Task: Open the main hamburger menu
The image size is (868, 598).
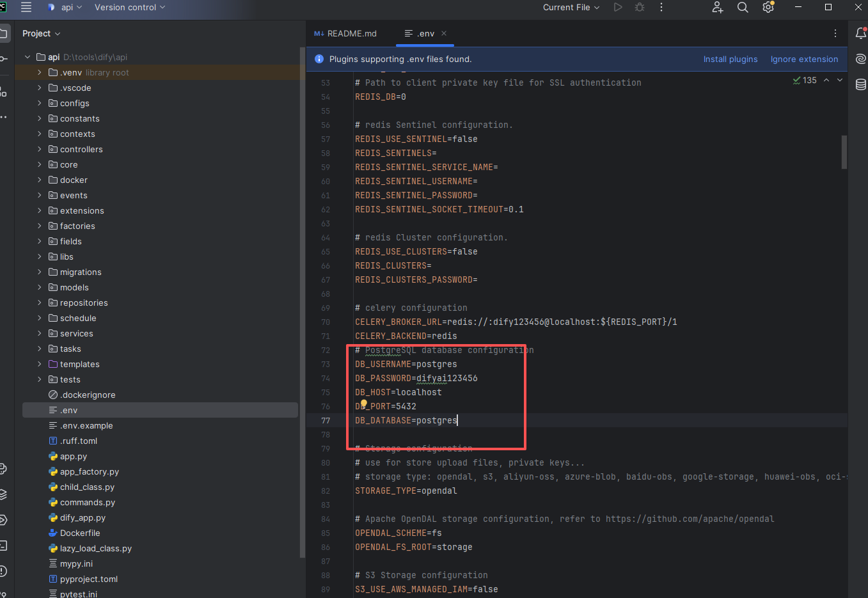Action: [26, 7]
